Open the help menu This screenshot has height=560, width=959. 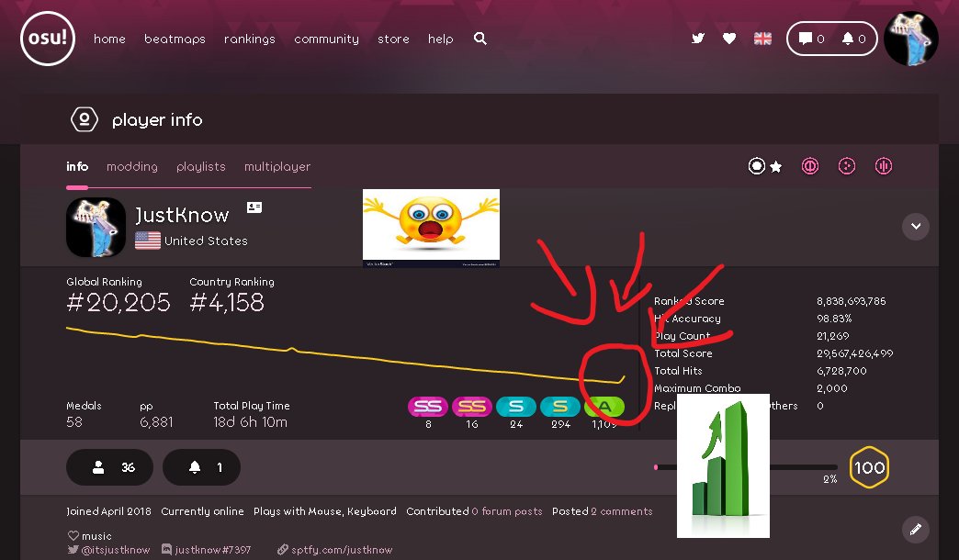click(440, 39)
